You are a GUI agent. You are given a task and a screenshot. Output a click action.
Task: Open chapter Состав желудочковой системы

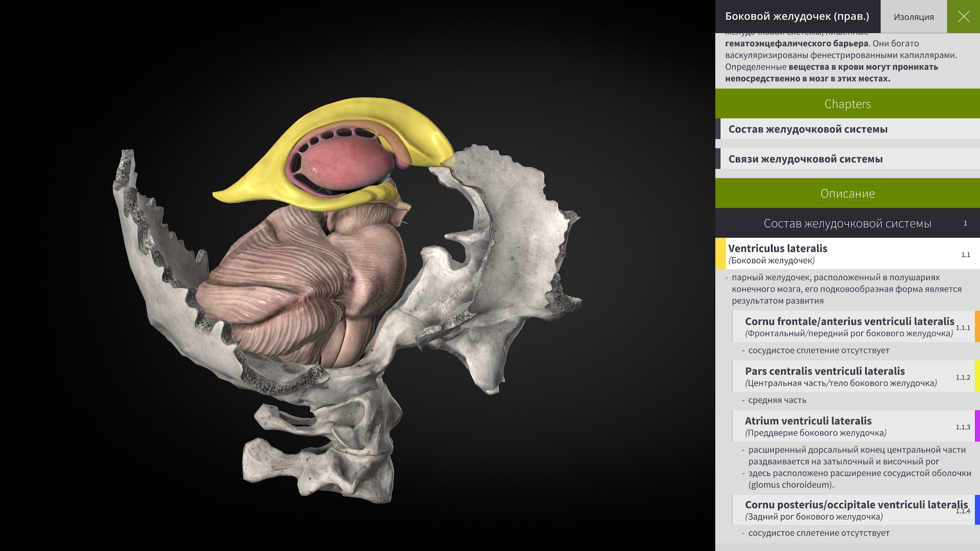pos(808,129)
